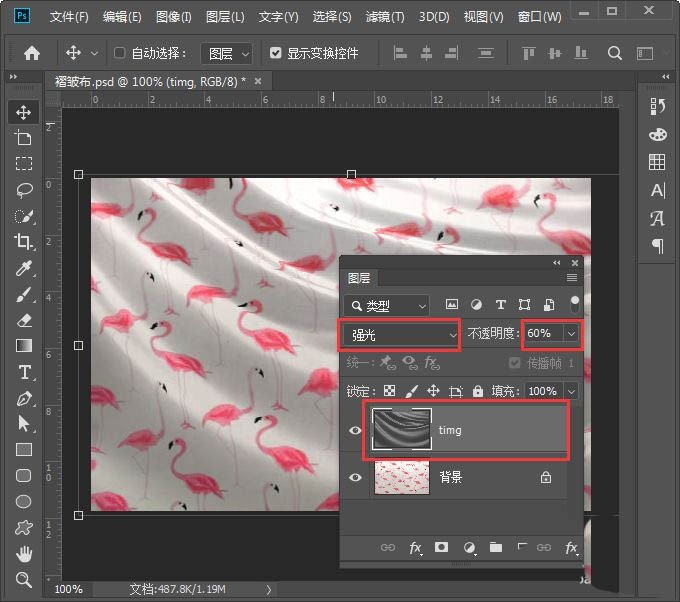Open the 图层 auto-select target dropdown
The width and height of the screenshot is (680, 602).
[226, 54]
